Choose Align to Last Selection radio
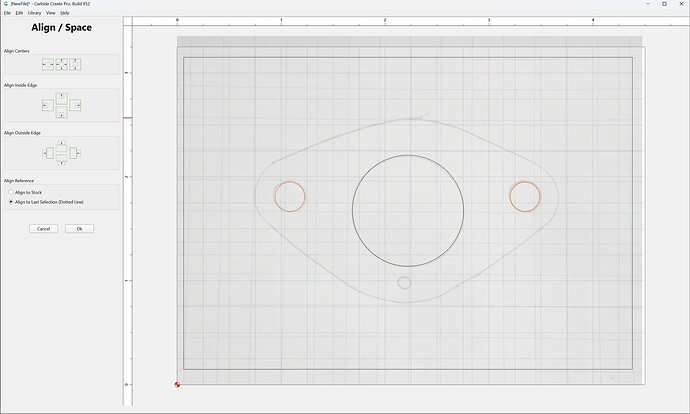The image size is (690, 414). (x=46, y=202)
